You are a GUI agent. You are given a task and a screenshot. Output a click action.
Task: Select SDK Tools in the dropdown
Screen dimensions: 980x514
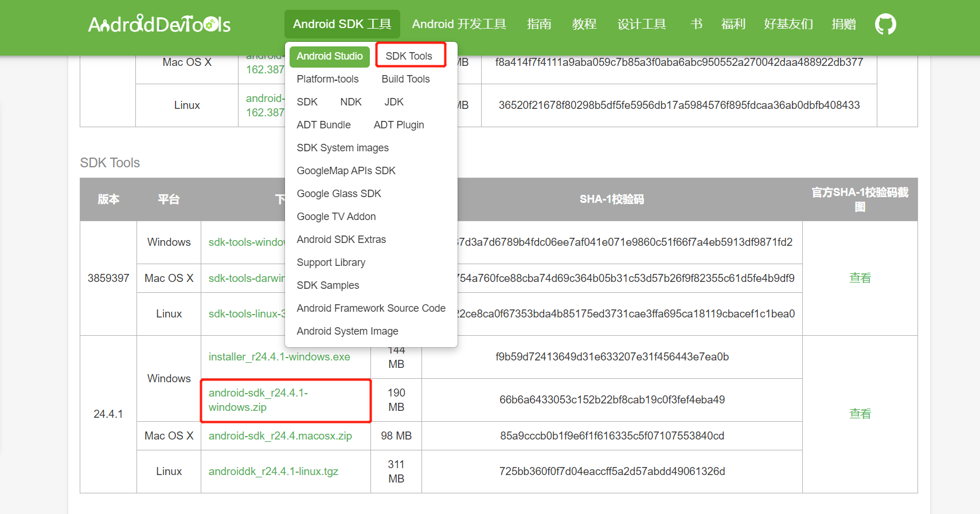coord(409,56)
